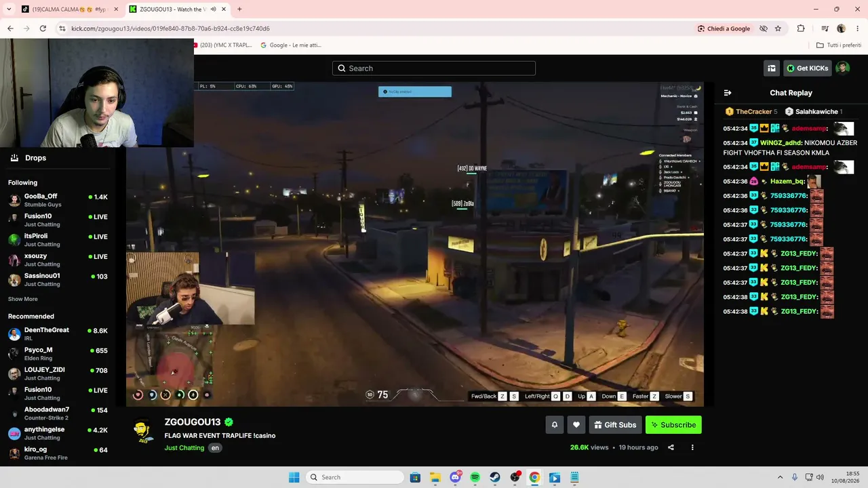Click the notification bell for ZGOUGOU13
This screenshot has height=488, width=868.
554,425
